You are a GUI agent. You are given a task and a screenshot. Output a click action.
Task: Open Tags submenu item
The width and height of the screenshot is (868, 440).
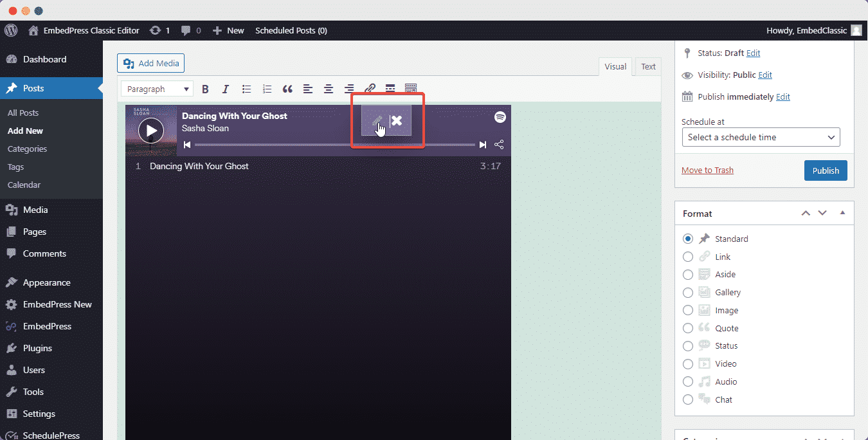pyautogui.click(x=15, y=167)
